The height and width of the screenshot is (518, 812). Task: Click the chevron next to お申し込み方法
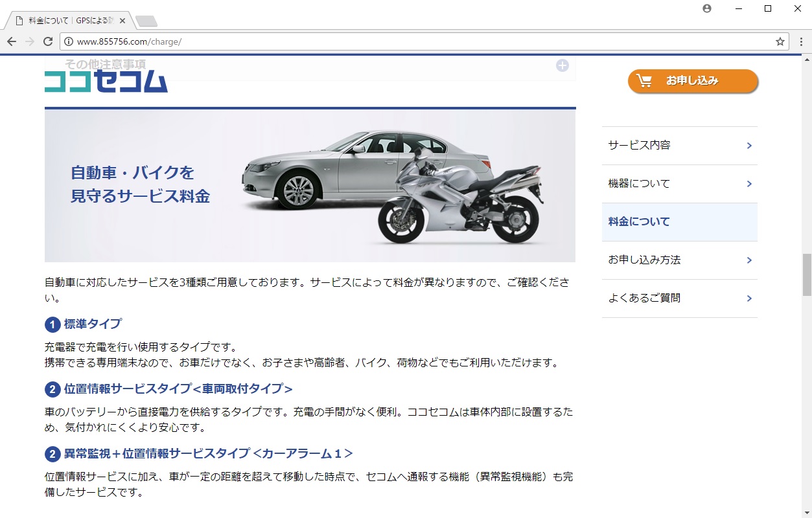coord(749,260)
